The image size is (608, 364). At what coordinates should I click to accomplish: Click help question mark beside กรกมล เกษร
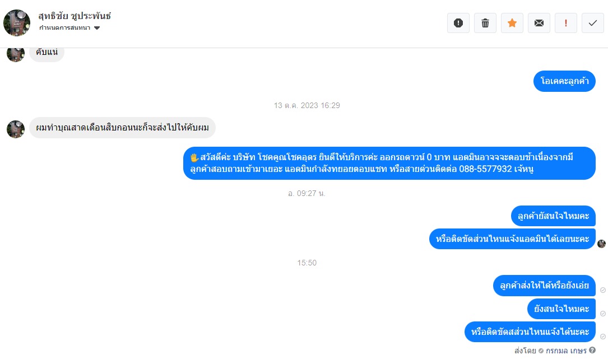(592, 350)
